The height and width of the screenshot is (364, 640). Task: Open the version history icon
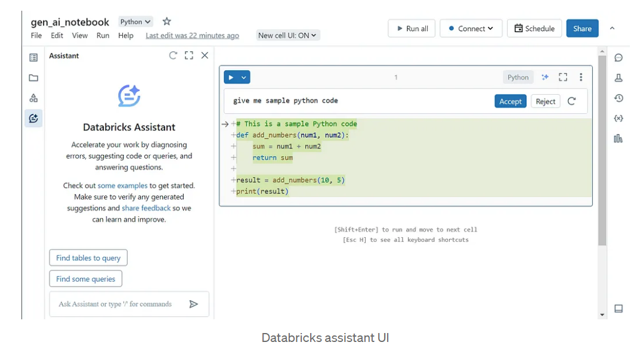pos(619,98)
